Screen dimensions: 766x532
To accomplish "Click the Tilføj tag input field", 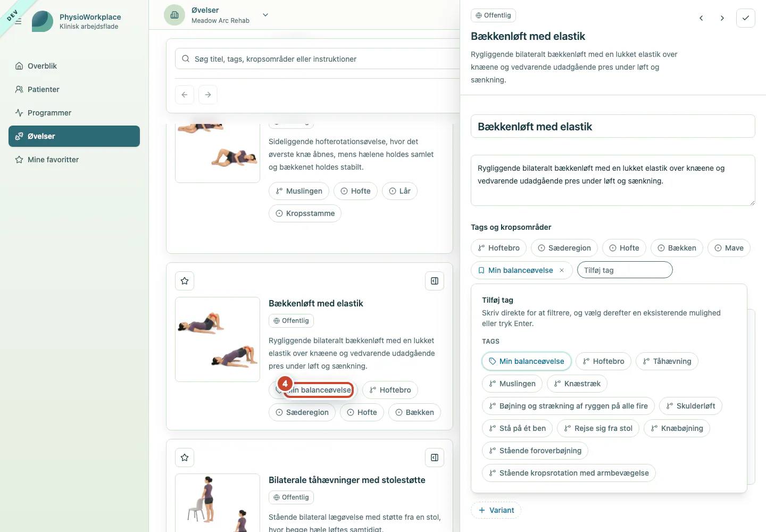I will coord(625,270).
